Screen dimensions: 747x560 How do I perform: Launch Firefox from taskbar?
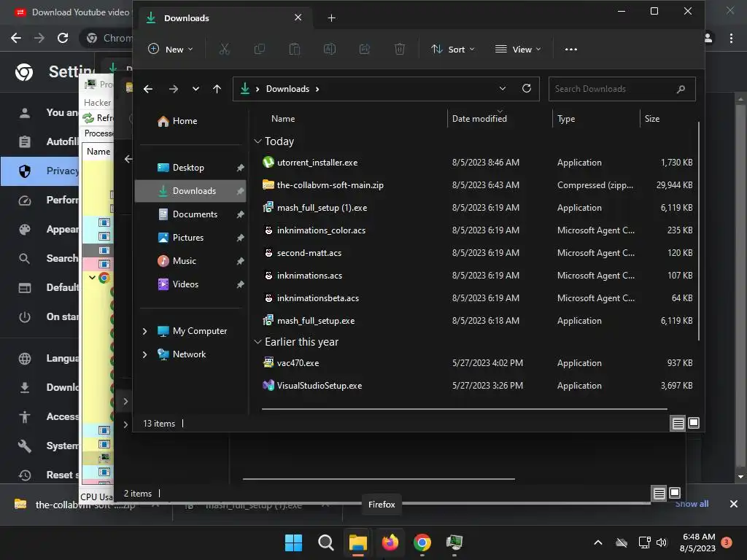coord(390,542)
